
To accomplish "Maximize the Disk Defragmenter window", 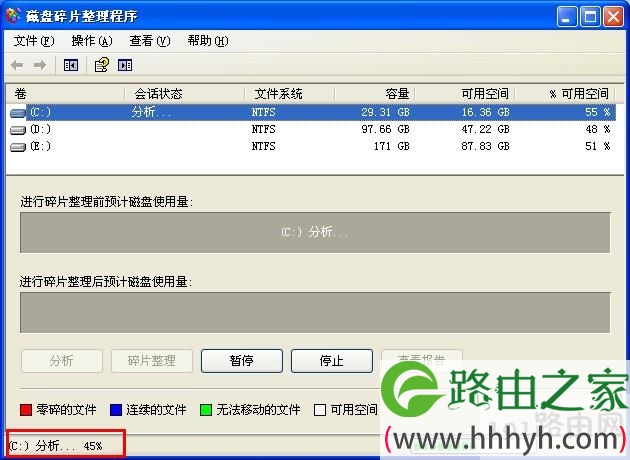I will pyautogui.click(x=590, y=17).
